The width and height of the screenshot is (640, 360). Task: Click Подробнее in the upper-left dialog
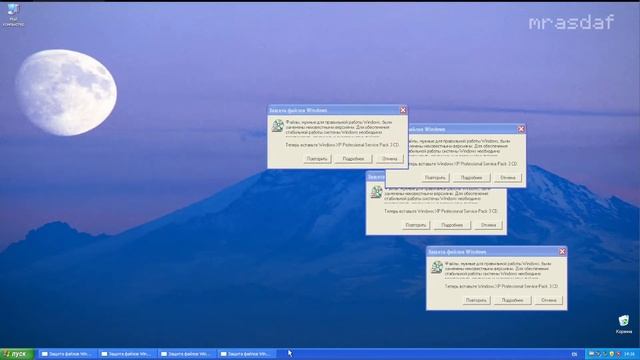pos(353,159)
